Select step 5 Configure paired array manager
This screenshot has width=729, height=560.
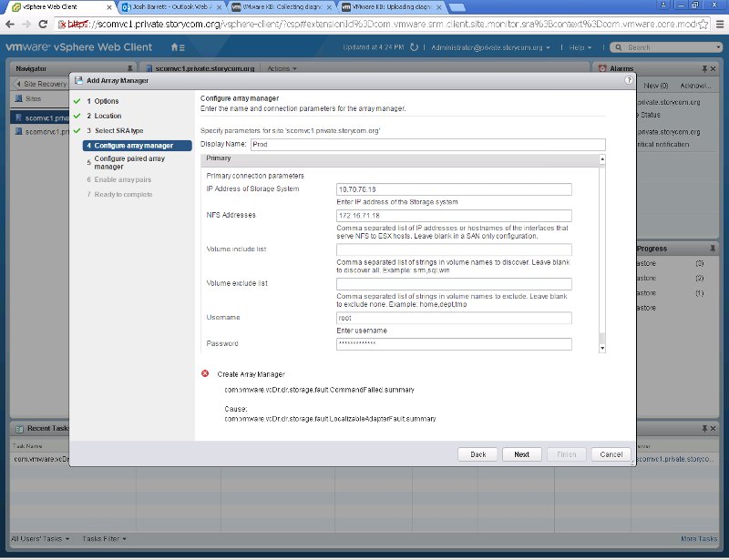[129, 163]
